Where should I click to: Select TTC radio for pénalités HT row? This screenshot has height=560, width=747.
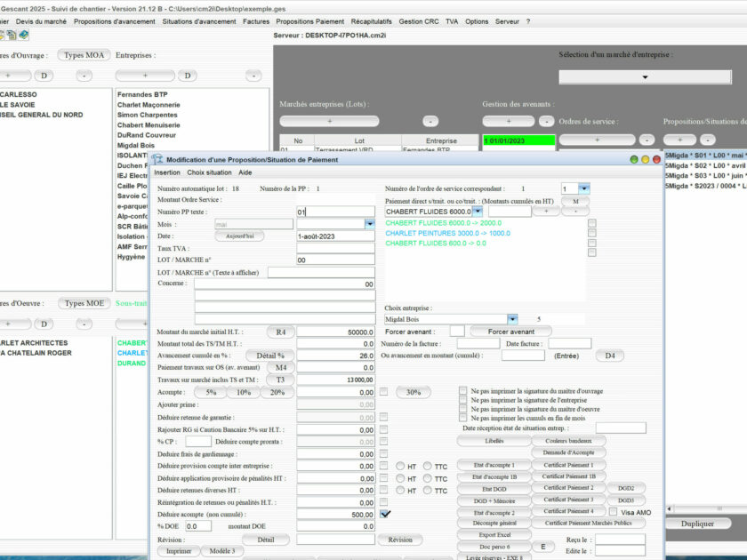point(428,478)
